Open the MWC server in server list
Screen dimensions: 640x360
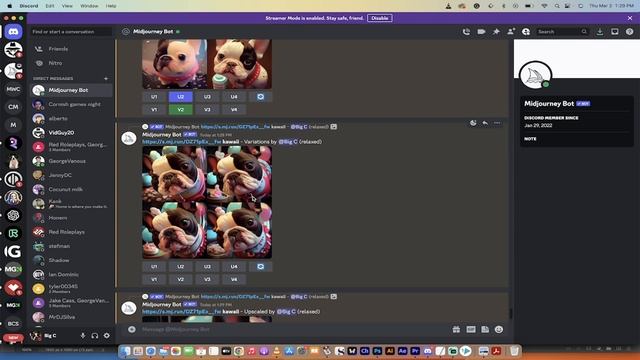(13, 89)
